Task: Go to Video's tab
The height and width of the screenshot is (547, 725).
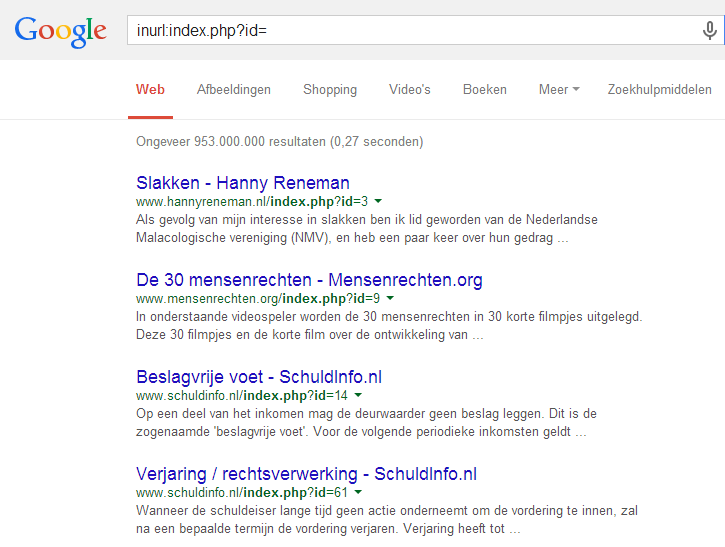Action: click(410, 89)
